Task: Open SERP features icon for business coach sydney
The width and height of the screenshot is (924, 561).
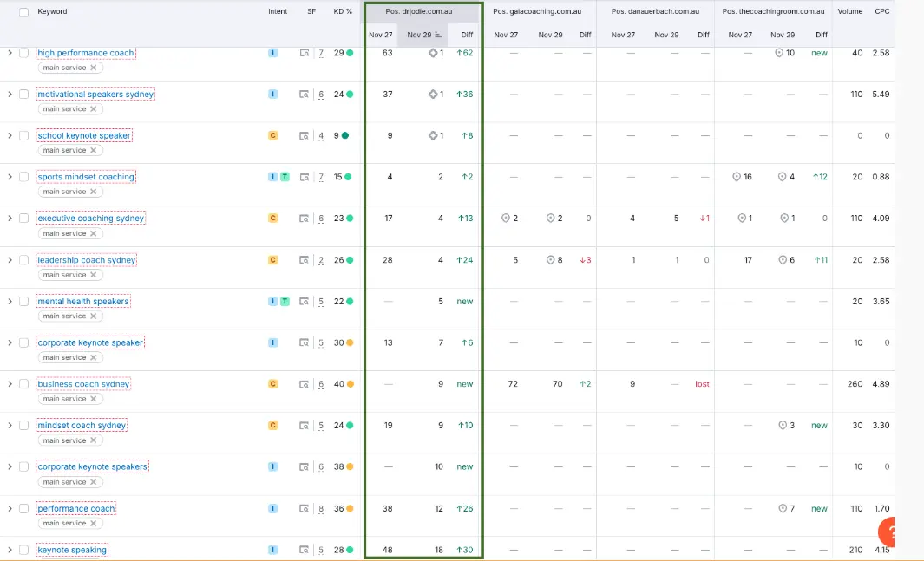Action: 304,384
